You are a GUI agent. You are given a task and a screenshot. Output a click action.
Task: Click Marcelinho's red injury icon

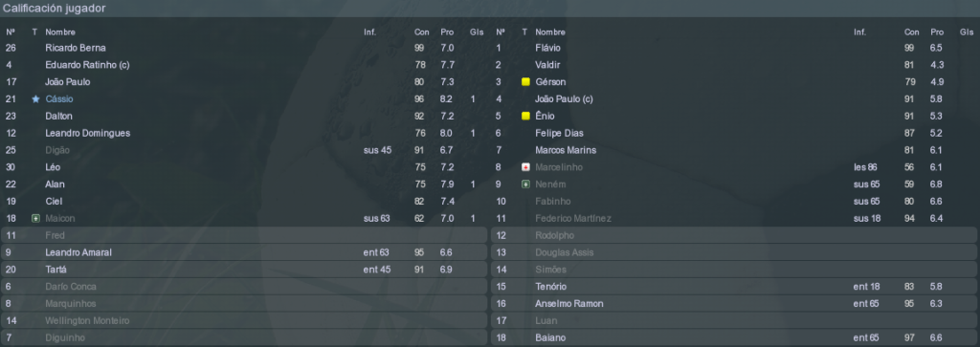[x=525, y=167]
